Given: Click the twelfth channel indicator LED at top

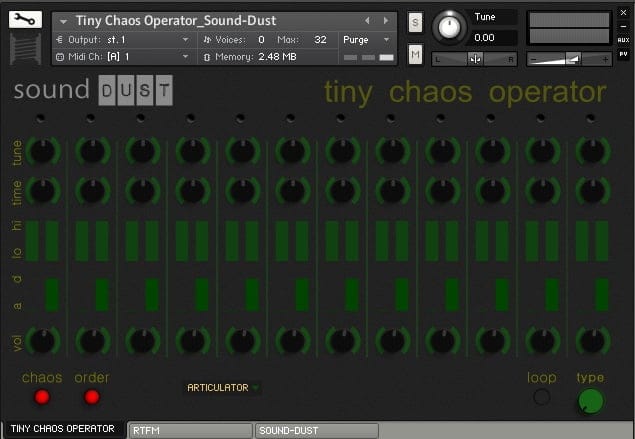Looking at the screenshot, I should click(x=590, y=118).
